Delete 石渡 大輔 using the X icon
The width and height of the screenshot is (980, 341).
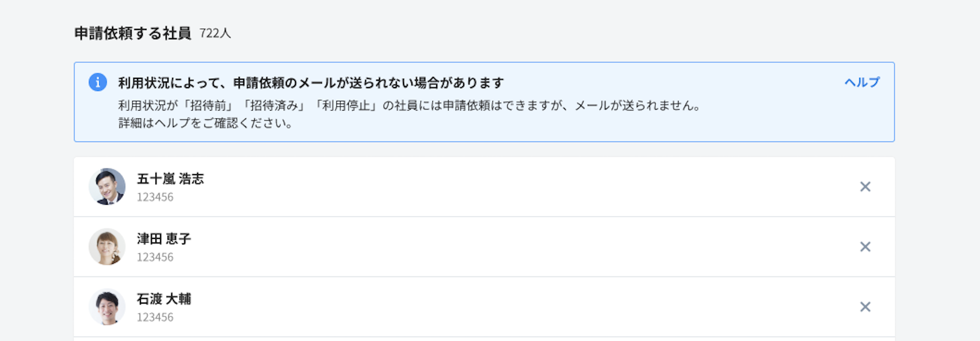coord(865,307)
